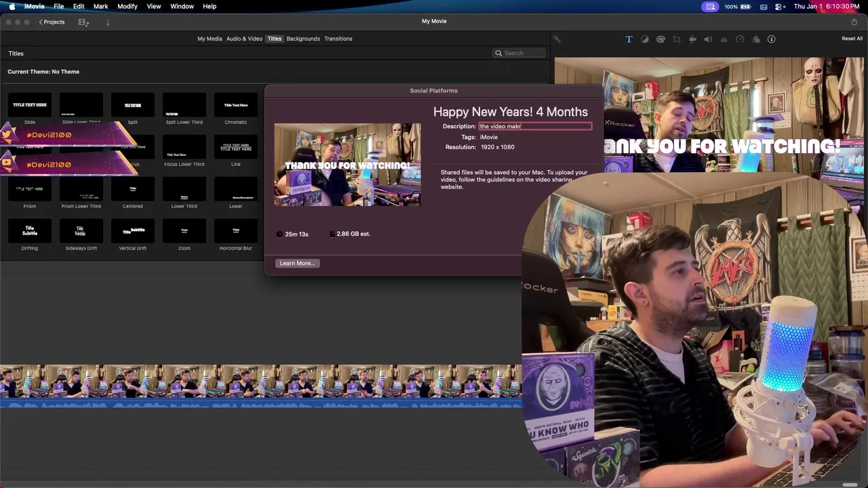Viewport: 868px width, 488px height.
Task: Open Control Center in menu bar
Action: [780, 6]
